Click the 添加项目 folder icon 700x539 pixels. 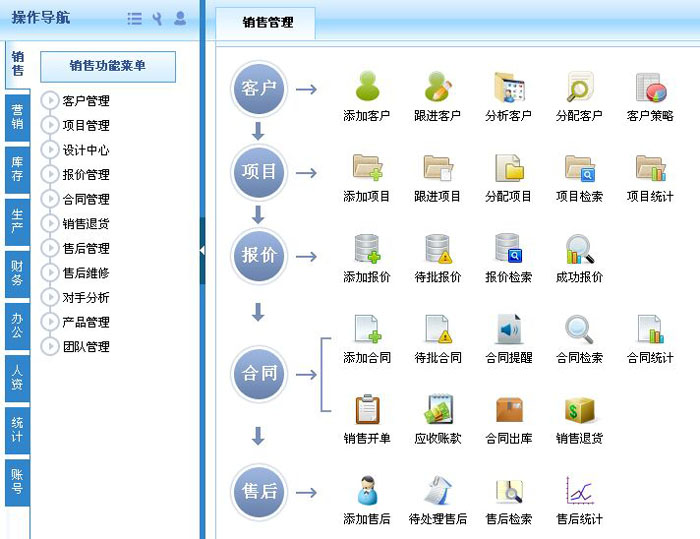(x=367, y=168)
